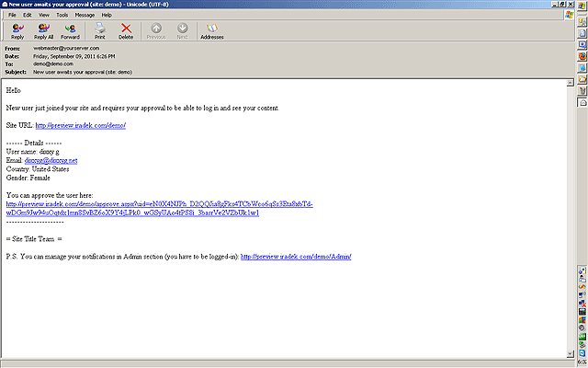This screenshot has width=588, height=368.
Task: Open the View menu
Action: click(42, 15)
